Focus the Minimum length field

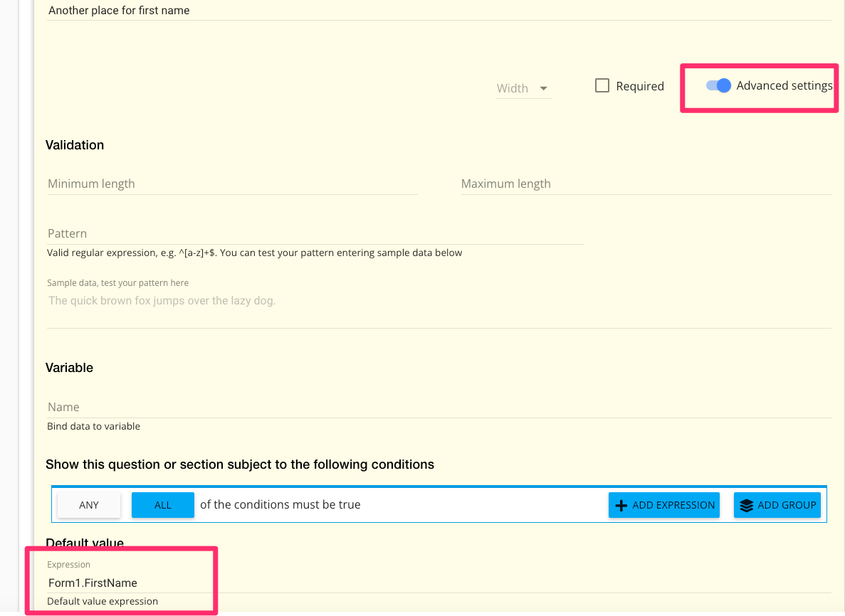(231, 184)
